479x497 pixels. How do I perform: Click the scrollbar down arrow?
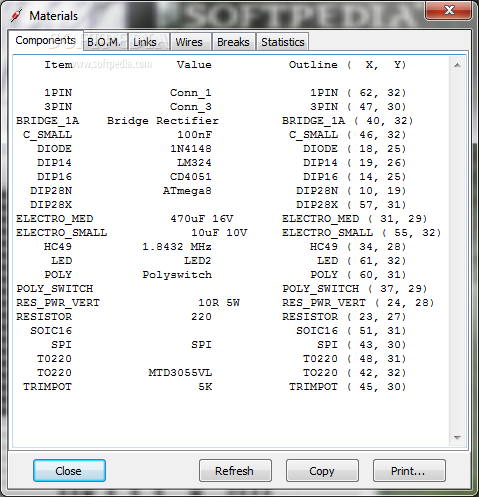click(x=457, y=438)
